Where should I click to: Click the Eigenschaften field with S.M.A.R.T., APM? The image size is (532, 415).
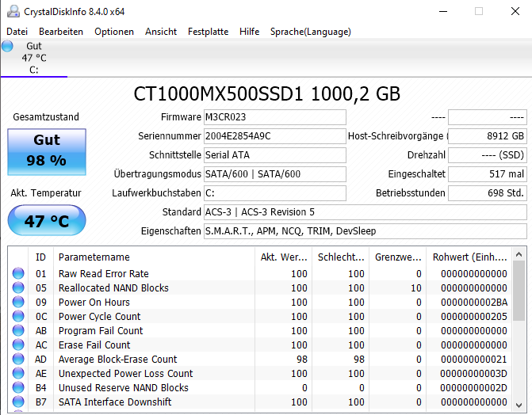pos(365,231)
